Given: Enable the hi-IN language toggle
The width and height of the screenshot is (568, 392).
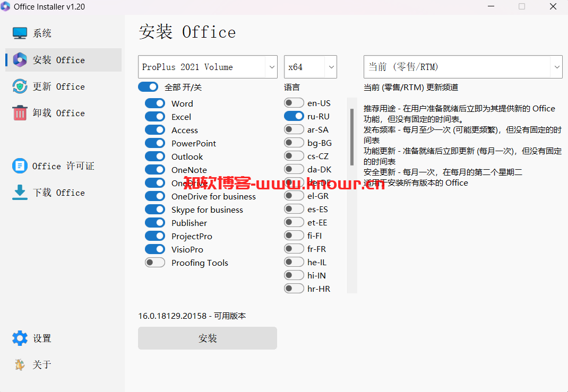Looking at the screenshot, I should tap(294, 275).
